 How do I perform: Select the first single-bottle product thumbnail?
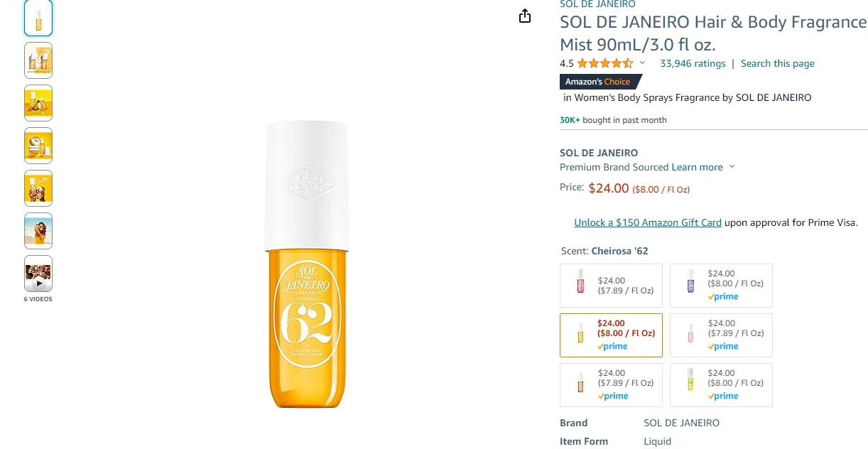tap(38, 18)
